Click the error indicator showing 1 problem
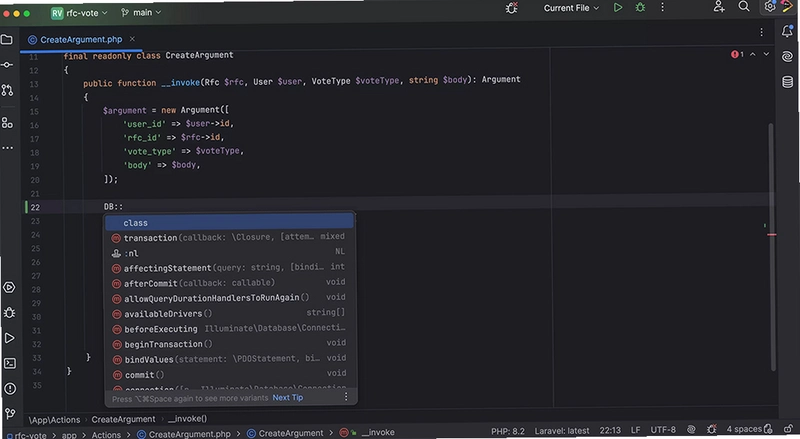800x439 pixels. pyautogui.click(x=737, y=54)
